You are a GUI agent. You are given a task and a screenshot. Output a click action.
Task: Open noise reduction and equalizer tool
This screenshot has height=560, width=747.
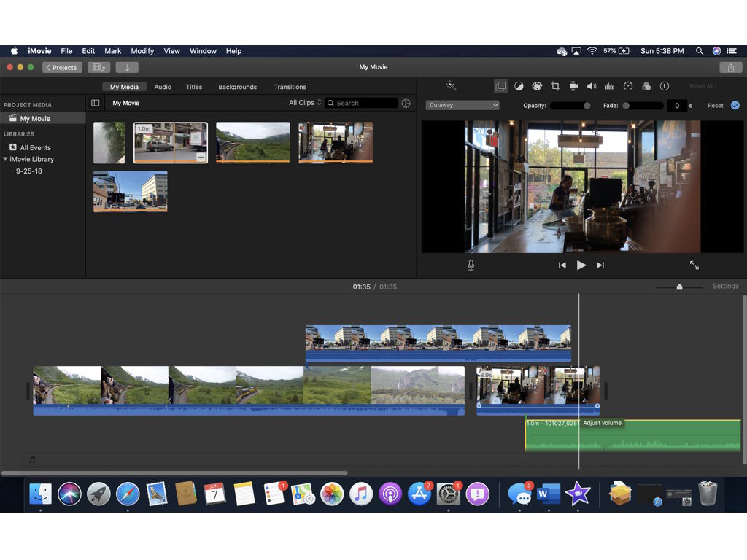coord(610,86)
